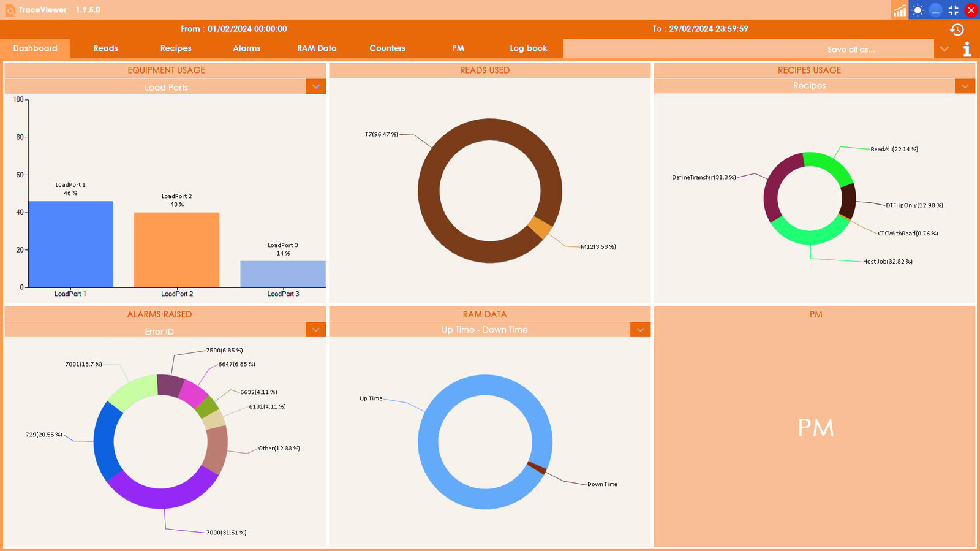The height and width of the screenshot is (551, 980).
Task: Open Up Time - Down Time dropdown
Action: pos(640,330)
